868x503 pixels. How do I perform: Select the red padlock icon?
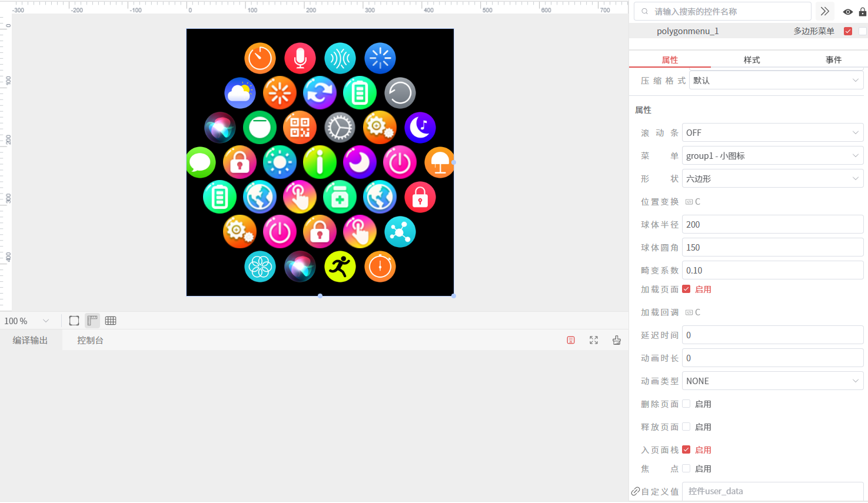tap(420, 197)
